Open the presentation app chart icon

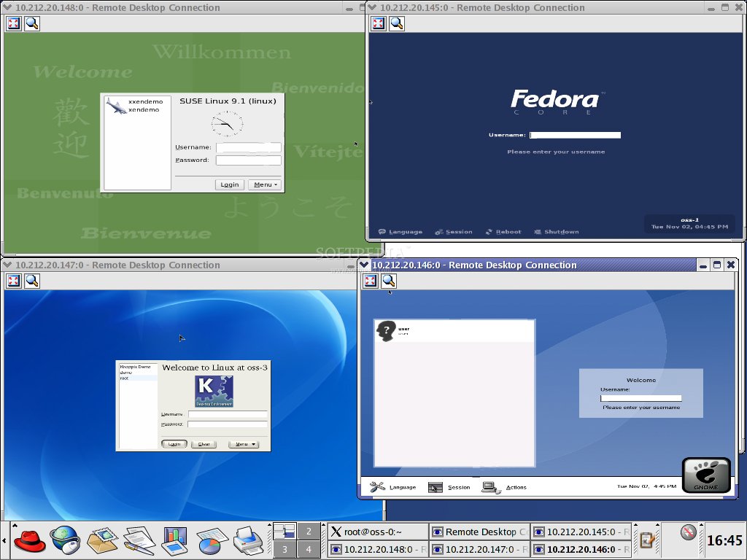point(175,542)
